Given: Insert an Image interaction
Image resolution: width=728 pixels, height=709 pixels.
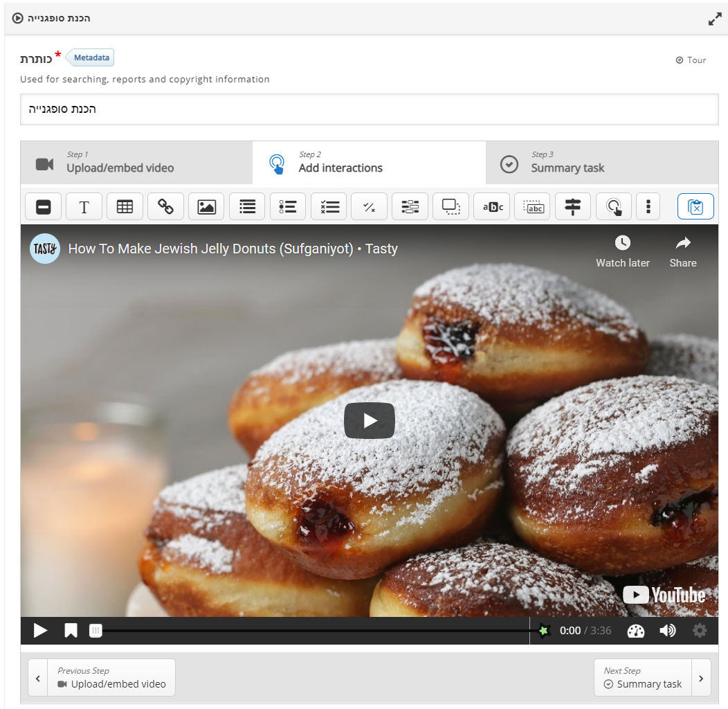Looking at the screenshot, I should tap(206, 206).
